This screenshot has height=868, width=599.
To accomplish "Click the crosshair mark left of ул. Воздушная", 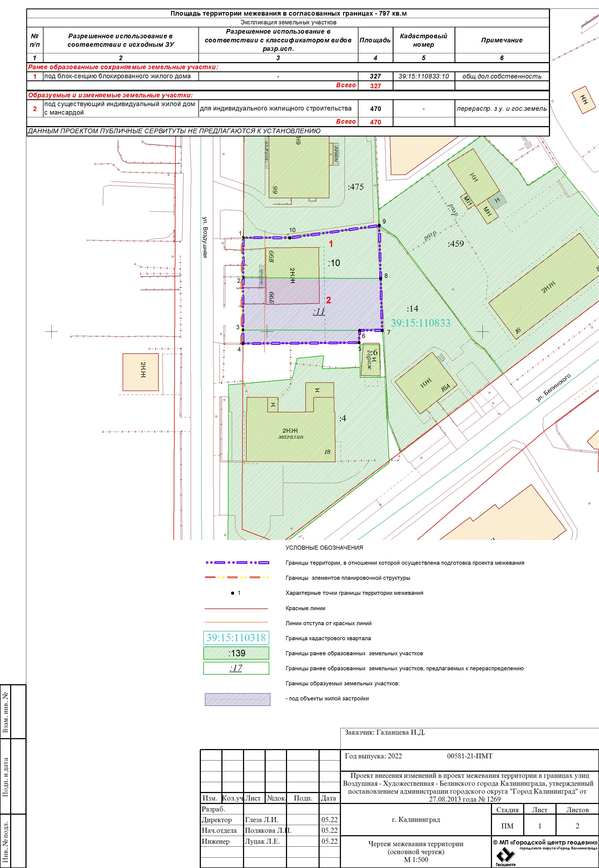I will (51, 332).
